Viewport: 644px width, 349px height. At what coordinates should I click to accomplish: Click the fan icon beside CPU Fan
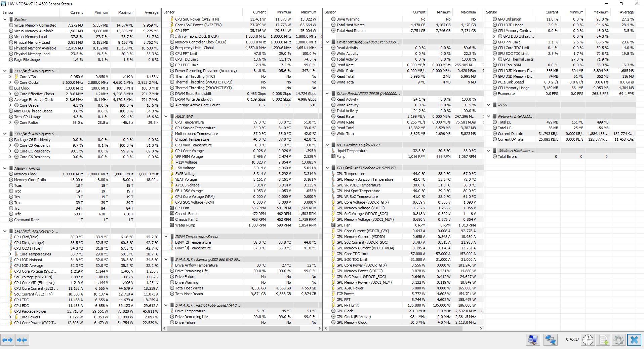(172, 208)
